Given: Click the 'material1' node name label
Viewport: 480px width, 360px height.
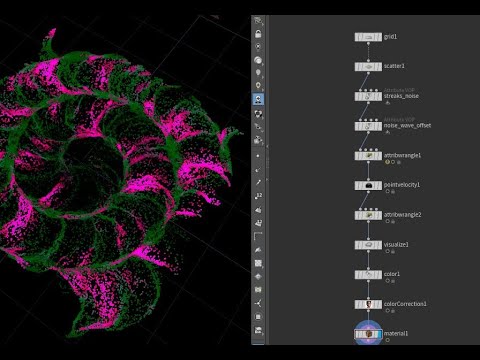Looking at the screenshot, I should pyautogui.click(x=396, y=333).
